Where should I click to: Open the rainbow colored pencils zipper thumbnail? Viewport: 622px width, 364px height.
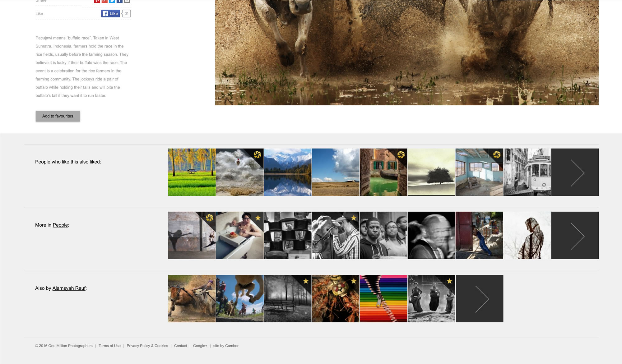pos(383,298)
